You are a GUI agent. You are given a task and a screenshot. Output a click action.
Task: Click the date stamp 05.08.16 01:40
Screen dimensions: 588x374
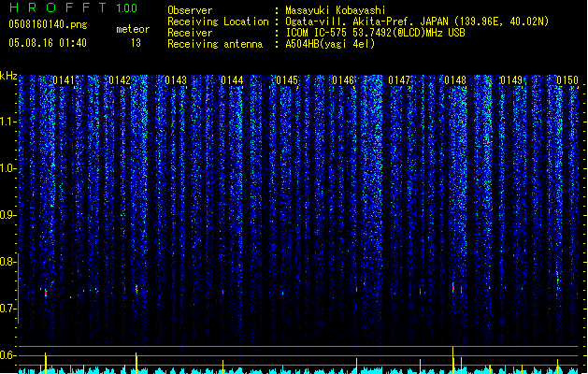click(x=48, y=43)
